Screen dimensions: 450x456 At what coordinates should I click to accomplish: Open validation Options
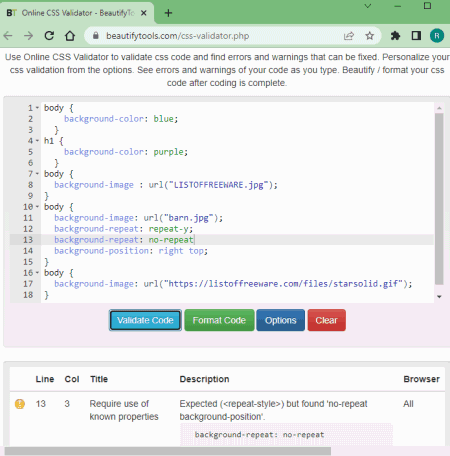tap(280, 320)
